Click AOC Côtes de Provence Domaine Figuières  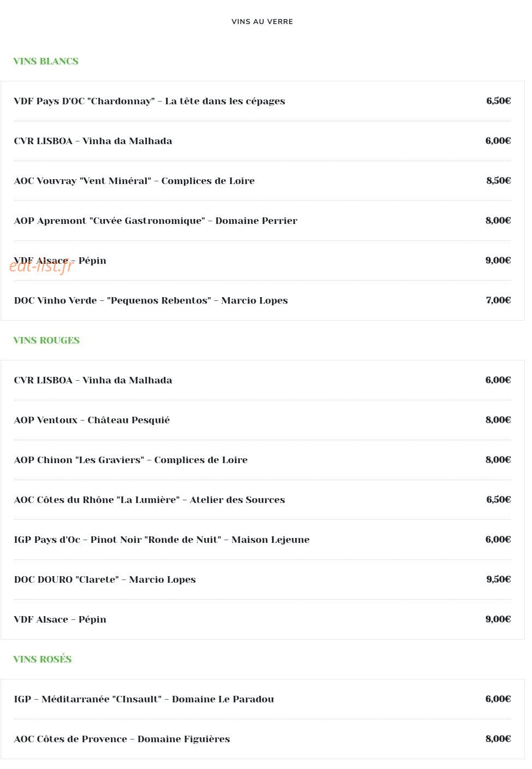[x=262, y=739]
